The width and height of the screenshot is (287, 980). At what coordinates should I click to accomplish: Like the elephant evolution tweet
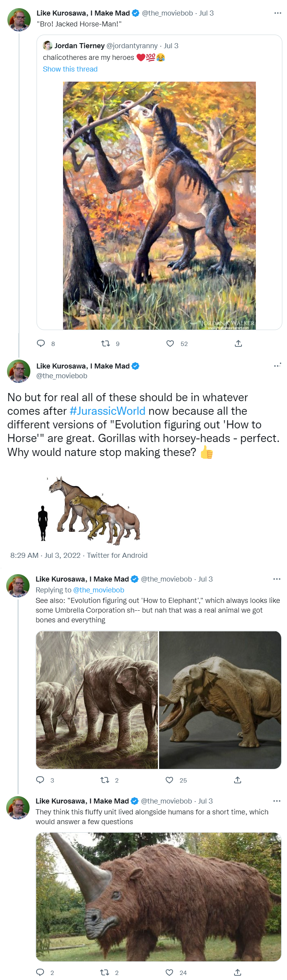[x=169, y=780]
